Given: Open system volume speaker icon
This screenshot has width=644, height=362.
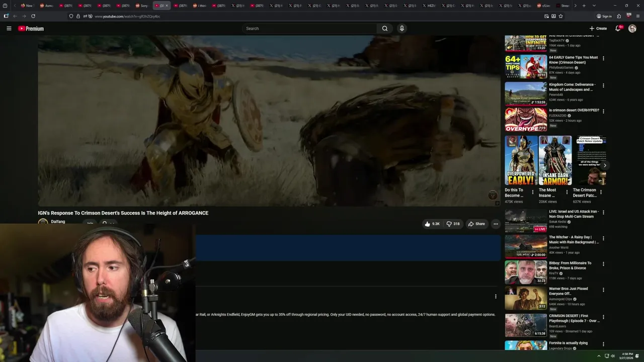Looking at the screenshot, I should click(x=612, y=356).
